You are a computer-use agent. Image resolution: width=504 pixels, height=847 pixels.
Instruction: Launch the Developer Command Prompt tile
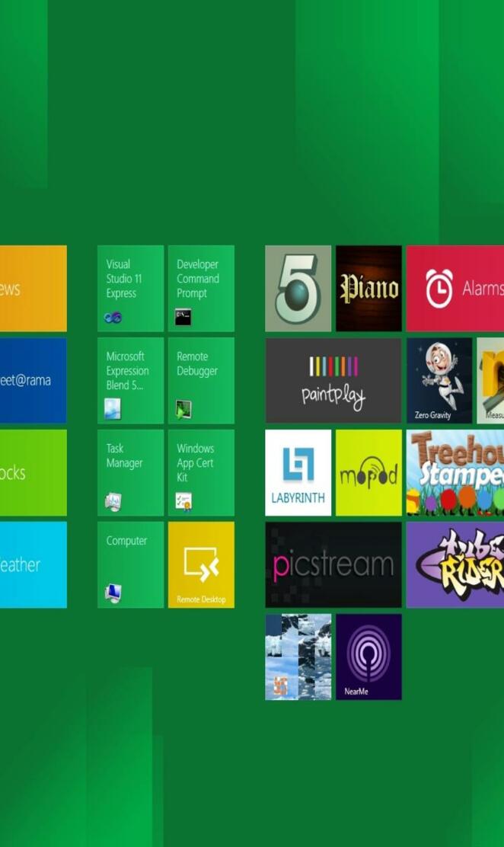201,289
